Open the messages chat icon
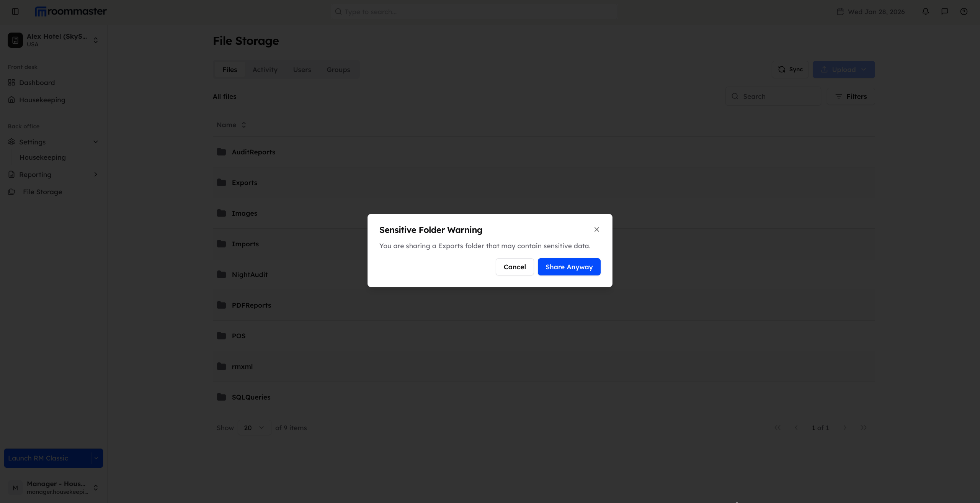Screen dimensions: 980x503 pos(944,11)
